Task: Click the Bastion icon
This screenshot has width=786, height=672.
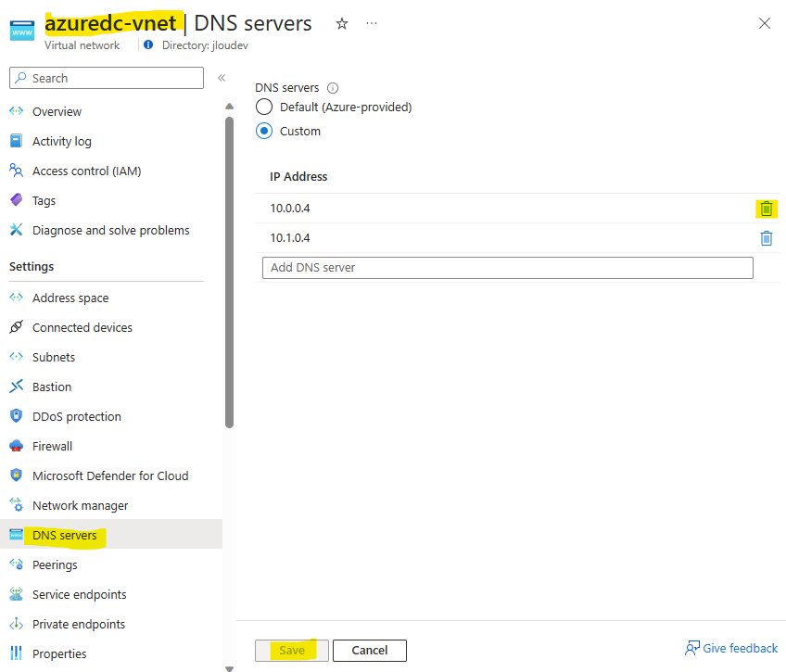Action: (16, 386)
